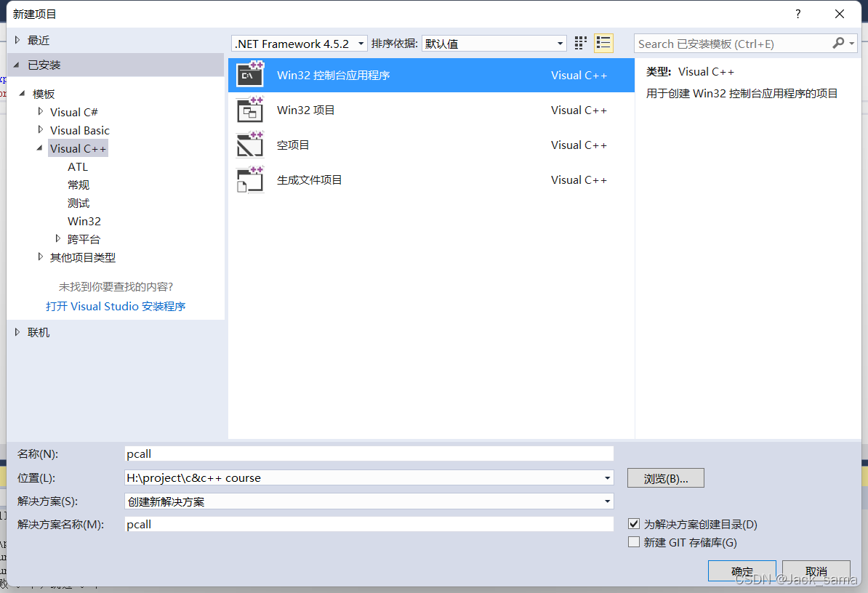This screenshot has height=593, width=868.
Task: Open the search options dropdown arrow
Action: pos(851,43)
